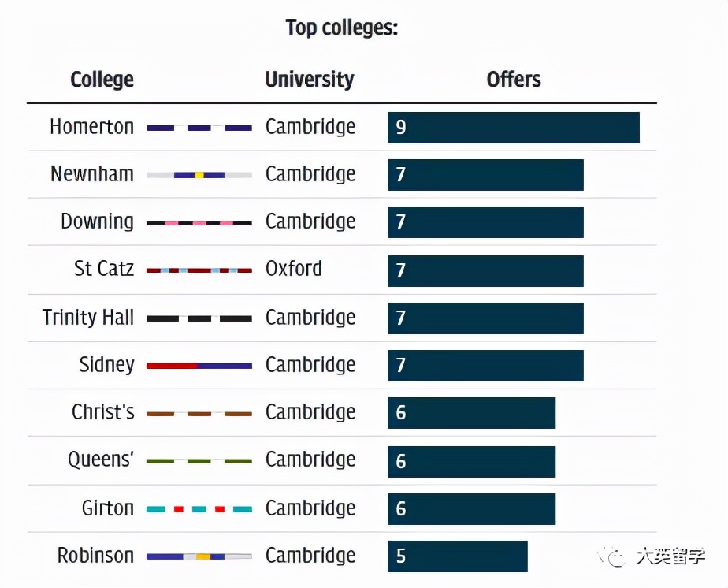The height and width of the screenshot is (588, 728).
Task: Click St Catz maroon scarf stripe
Action: (199, 270)
